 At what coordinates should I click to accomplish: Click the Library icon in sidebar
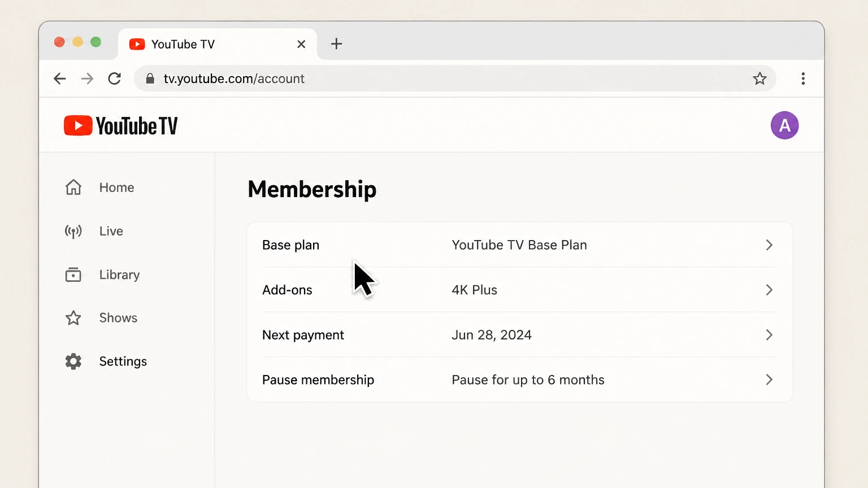[x=73, y=274]
